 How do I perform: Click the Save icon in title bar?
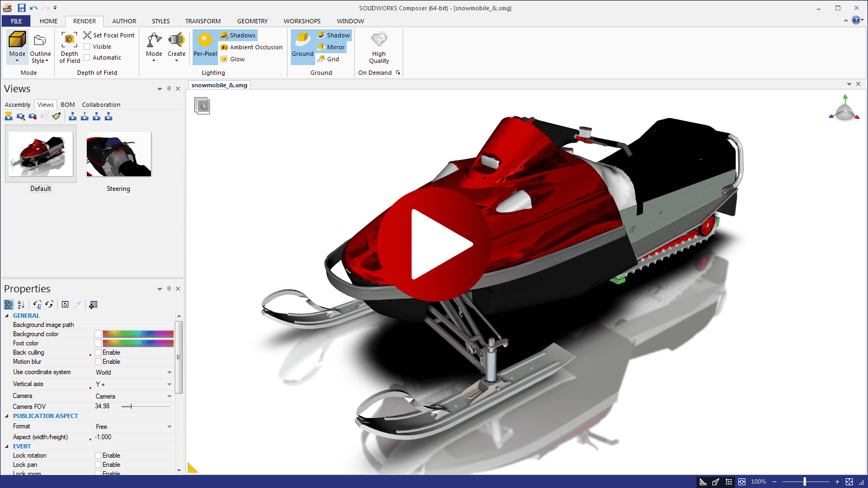[22, 8]
